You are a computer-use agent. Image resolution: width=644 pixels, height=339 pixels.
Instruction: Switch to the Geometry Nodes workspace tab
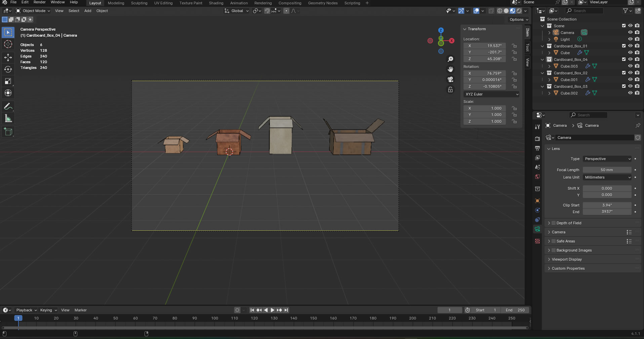323,3
